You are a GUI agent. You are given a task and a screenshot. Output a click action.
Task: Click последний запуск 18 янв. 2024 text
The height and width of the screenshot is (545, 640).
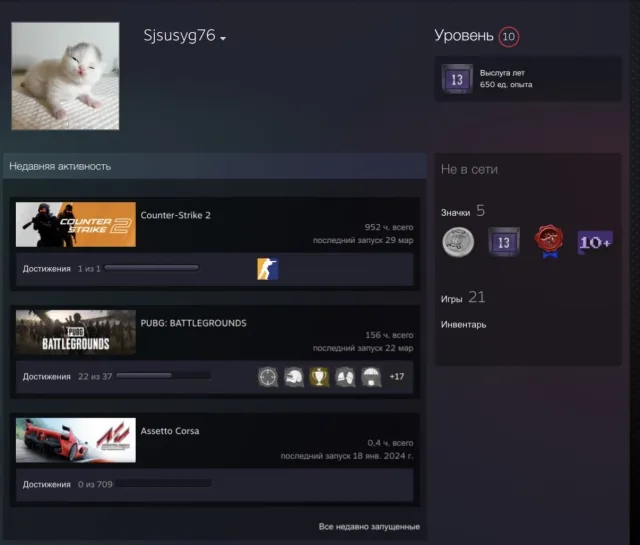coord(347,456)
